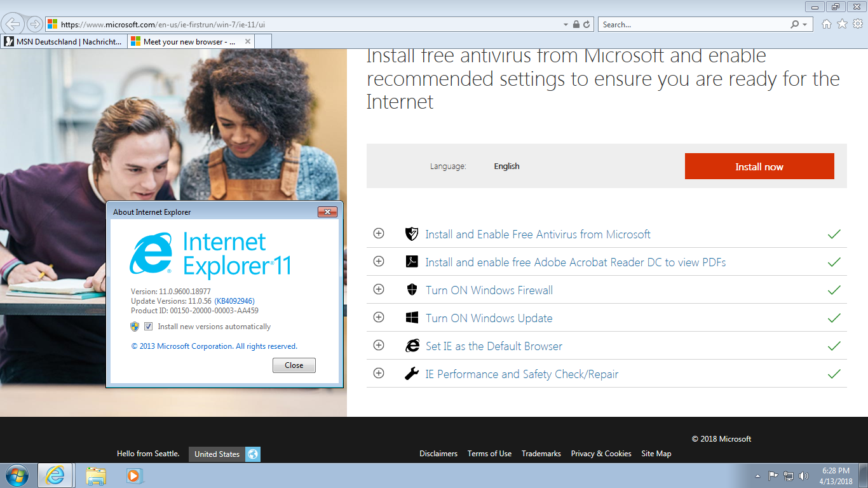
Task: Click the IE logo icon beside Default Browser
Action: 412,346
